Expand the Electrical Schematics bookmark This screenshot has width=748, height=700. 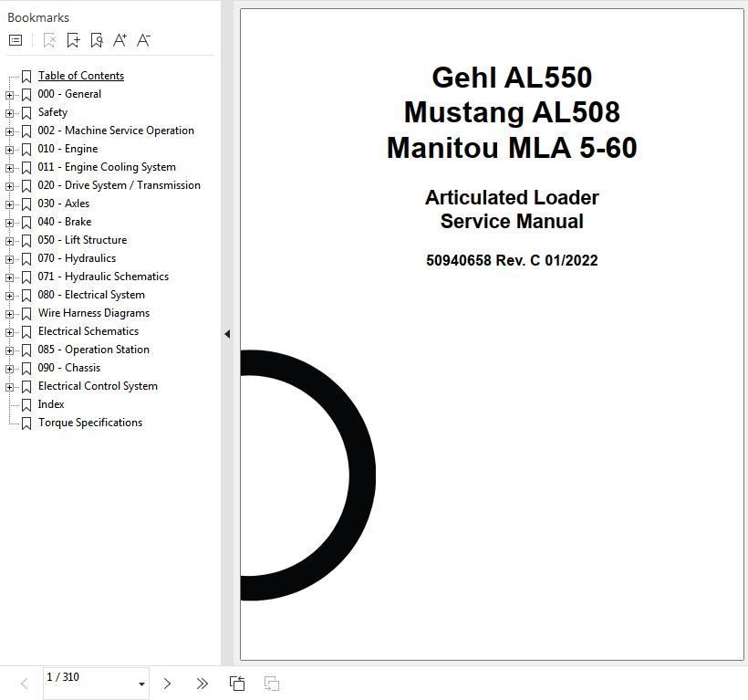(x=9, y=332)
